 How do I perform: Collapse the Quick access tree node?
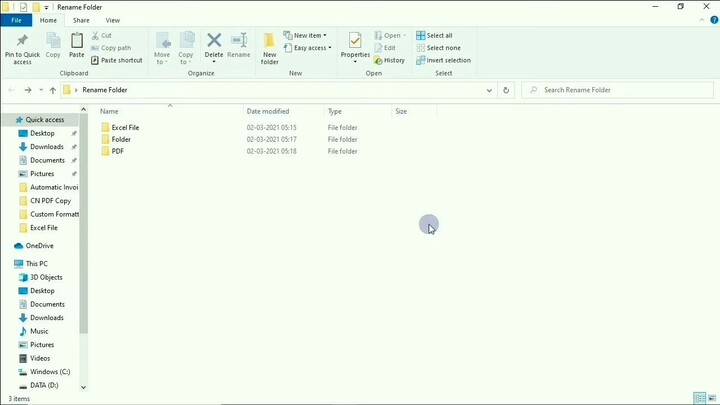coord(7,120)
